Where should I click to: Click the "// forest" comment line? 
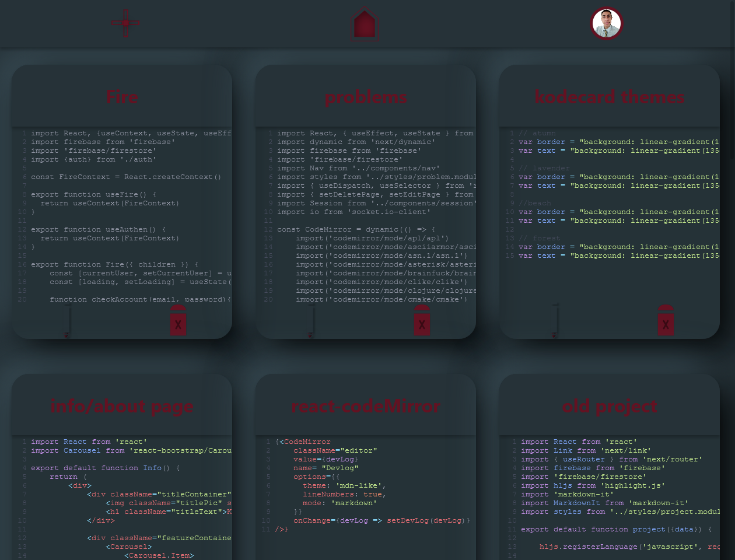coord(540,238)
